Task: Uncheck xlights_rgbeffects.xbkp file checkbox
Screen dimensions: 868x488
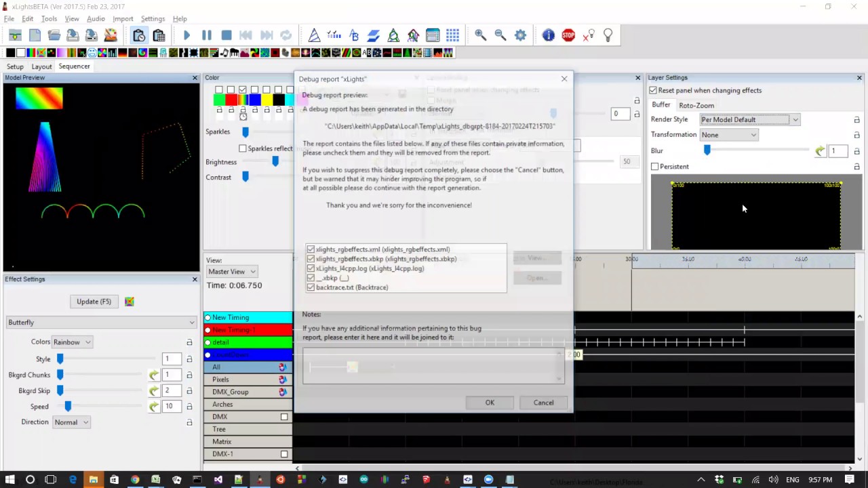Action: pyautogui.click(x=311, y=259)
